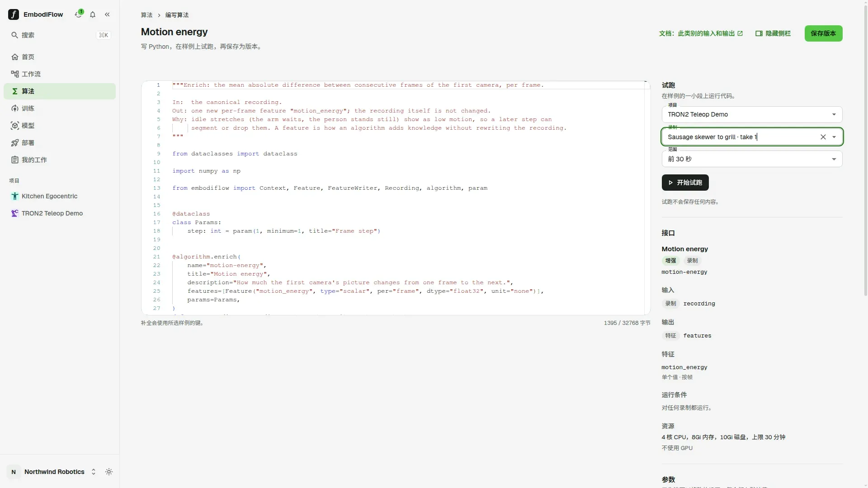Go to 训练 in the sidebar

point(60,108)
